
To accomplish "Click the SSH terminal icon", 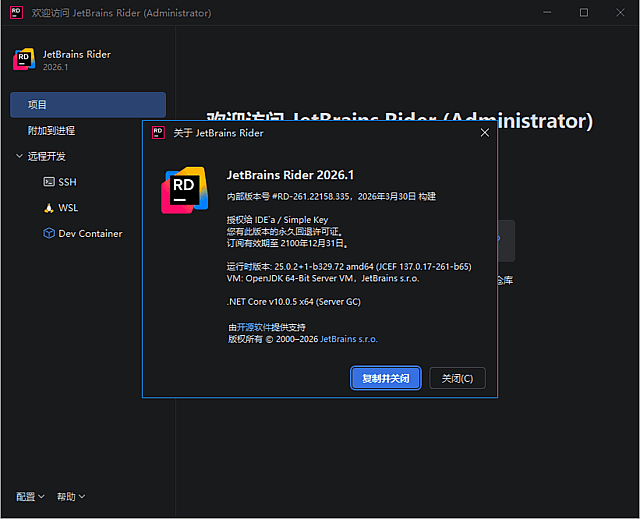I will (x=49, y=182).
